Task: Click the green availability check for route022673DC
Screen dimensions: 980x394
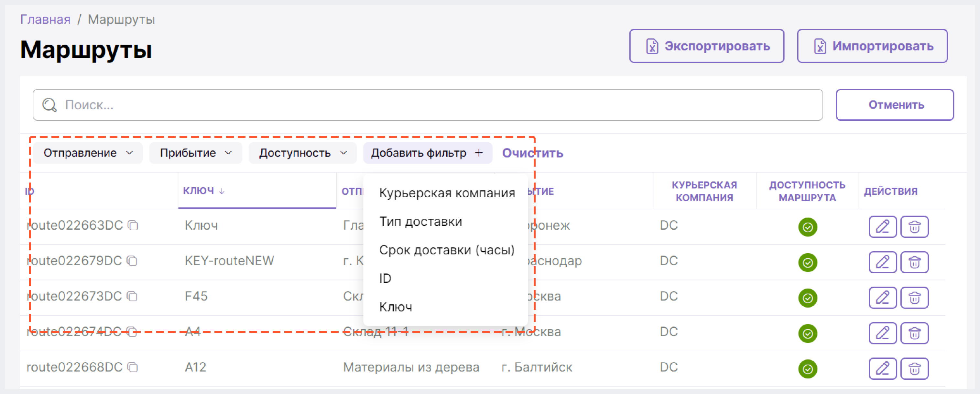Action: pos(808,298)
